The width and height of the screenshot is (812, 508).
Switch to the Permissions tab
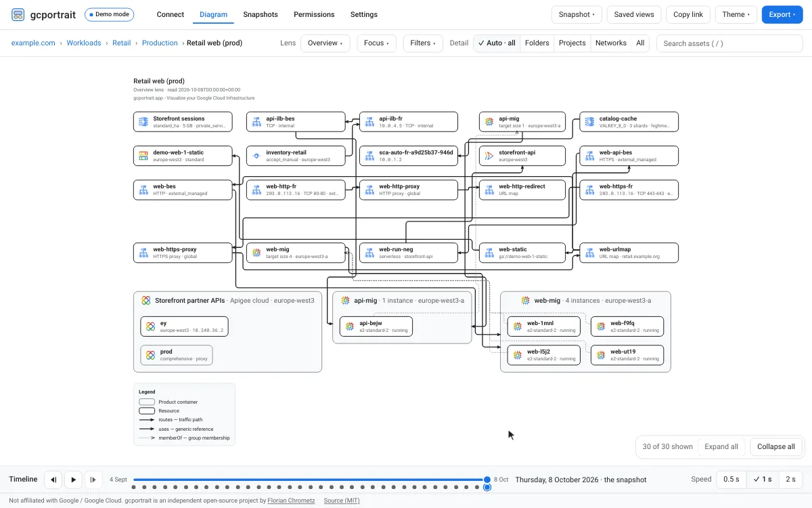(314, 14)
